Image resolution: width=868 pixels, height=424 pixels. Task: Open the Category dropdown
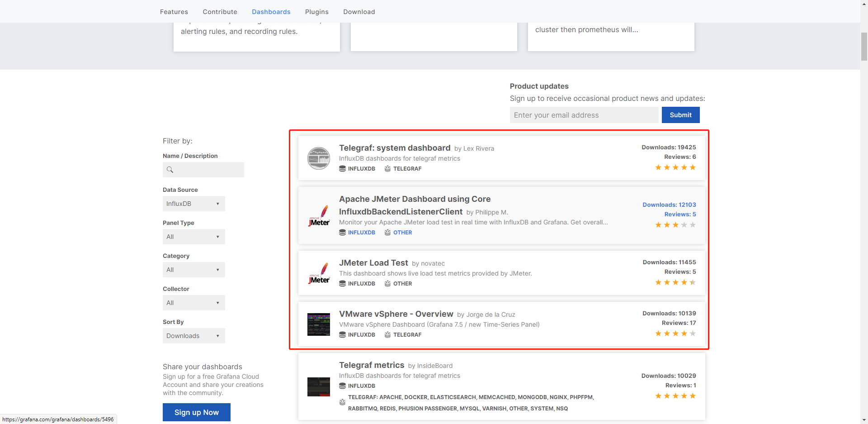coord(193,270)
